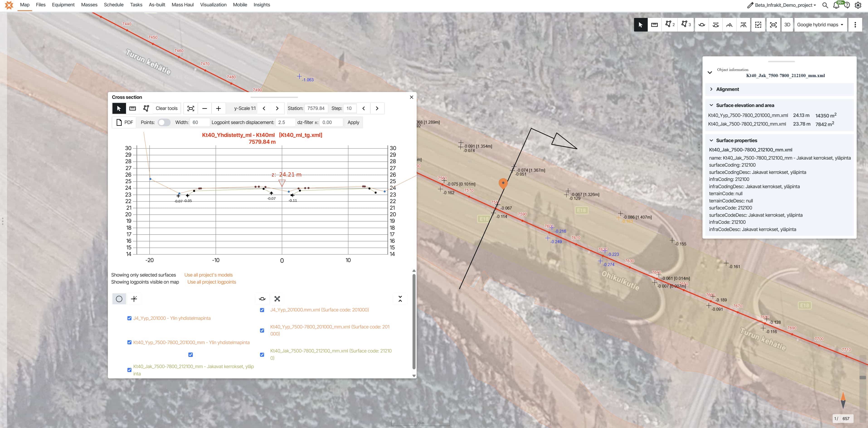Viewport: 868px width, 428px height.
Task: Uncheck J4_Yyp_201000.mm.xml surface file
Action: (262, 310)
